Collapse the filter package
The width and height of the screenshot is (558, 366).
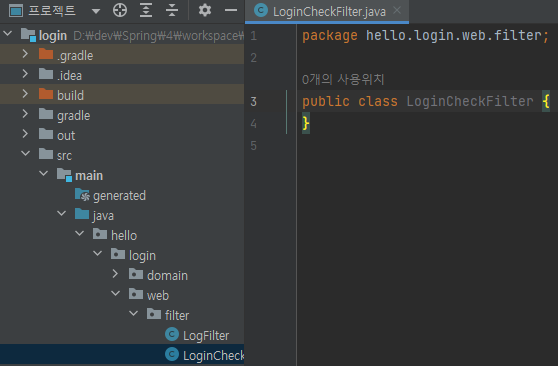134,313
